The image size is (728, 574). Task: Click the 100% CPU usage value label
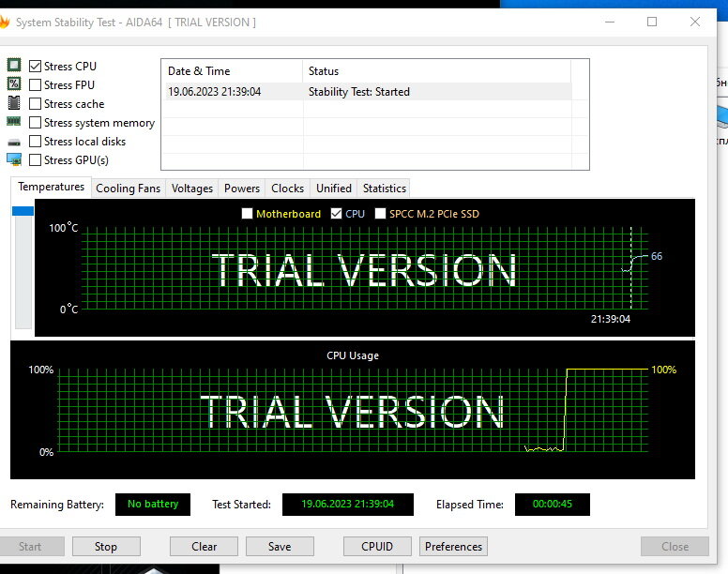click(x=664, y=370)
